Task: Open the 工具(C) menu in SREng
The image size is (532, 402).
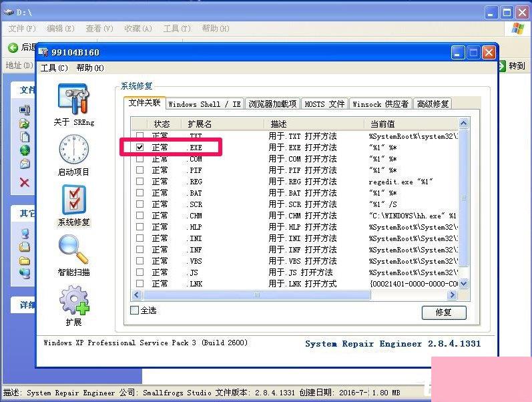Action: click(x=54, y=68)
